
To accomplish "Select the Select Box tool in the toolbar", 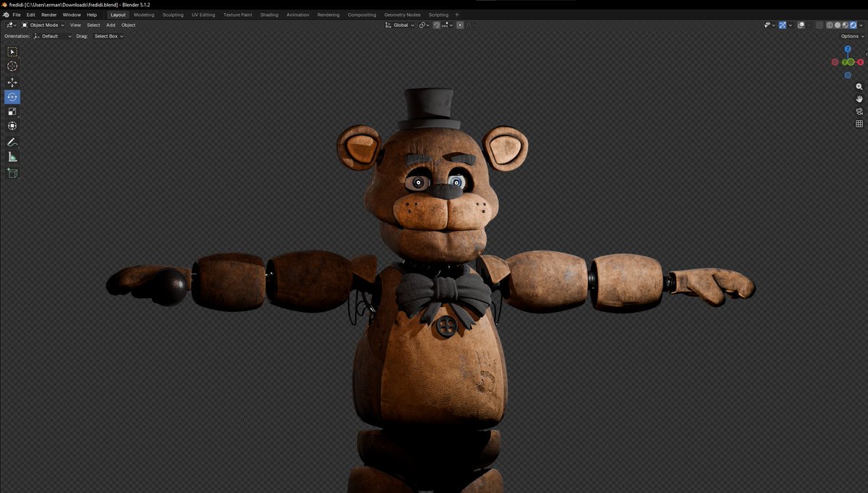I will 12,51.
